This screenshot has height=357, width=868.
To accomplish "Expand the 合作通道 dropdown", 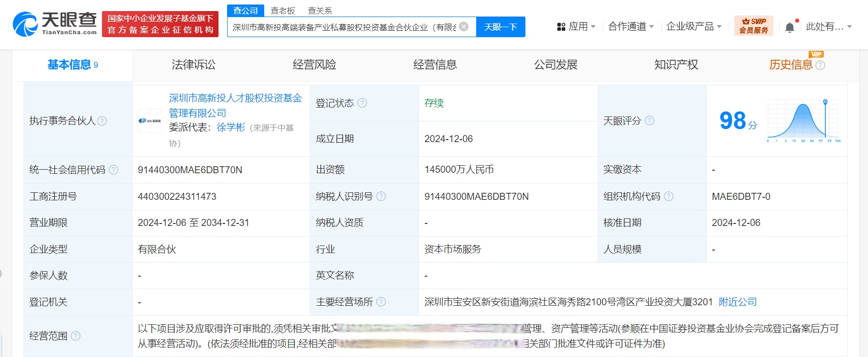I will (x=631, y=27).
